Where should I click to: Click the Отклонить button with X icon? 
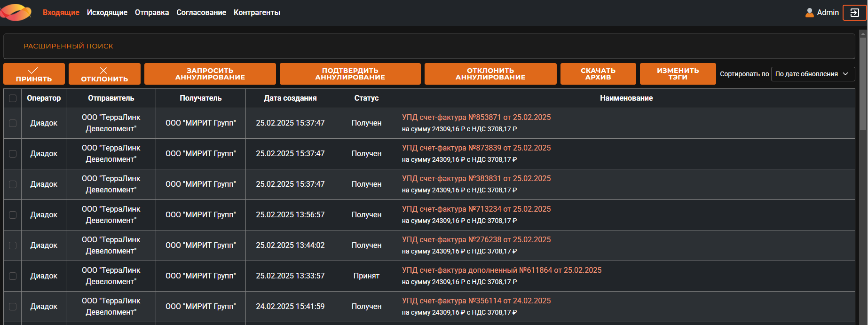pyautogui.click(x=104, y=74)
